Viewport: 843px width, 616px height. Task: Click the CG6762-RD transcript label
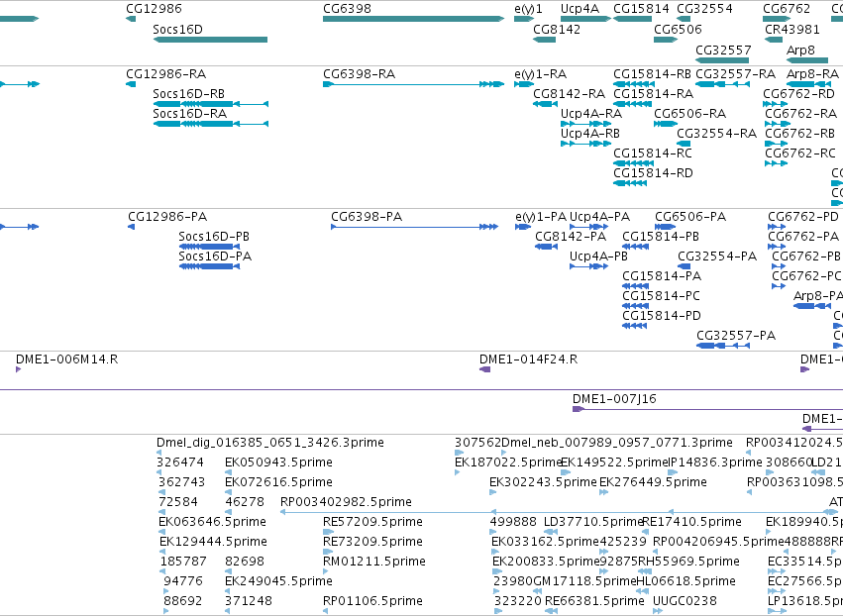[798, 93]
